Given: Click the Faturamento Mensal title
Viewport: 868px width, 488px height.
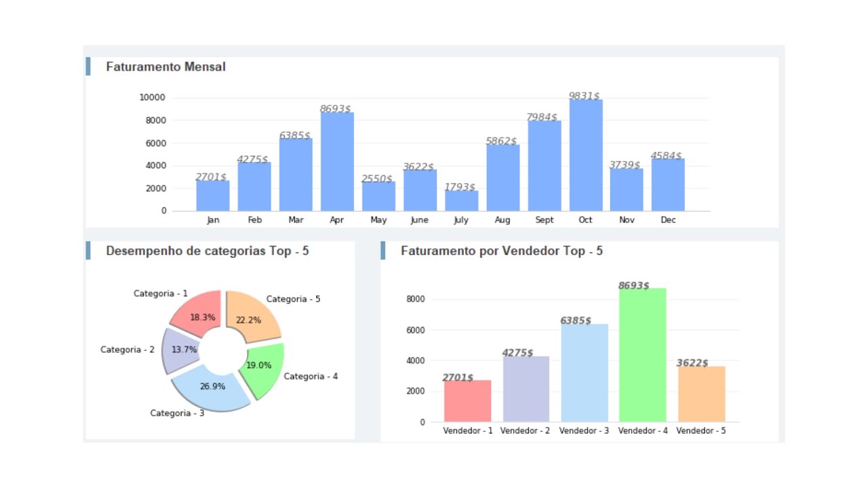Looking at the screenshot, I should (165, 67).
